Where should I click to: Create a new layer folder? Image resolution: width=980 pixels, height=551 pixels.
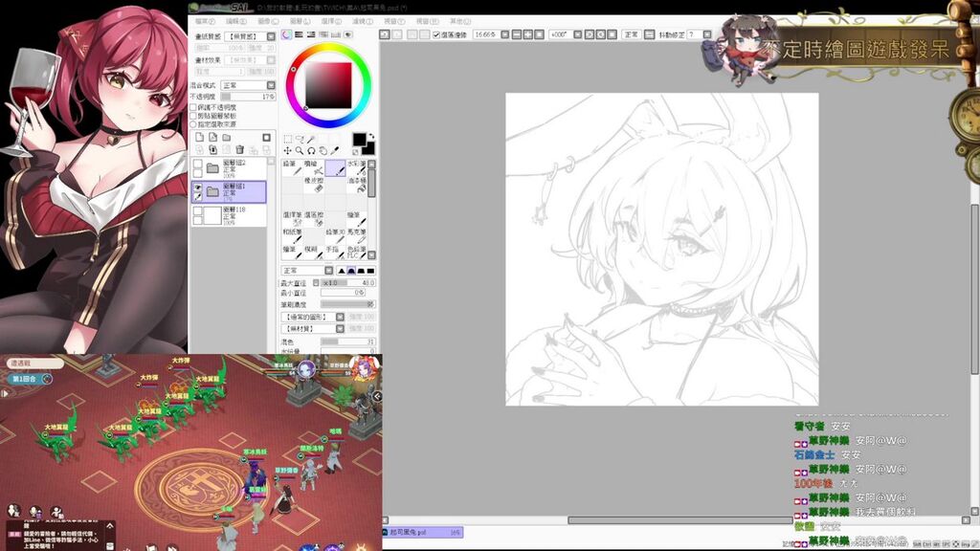[226, 138]
